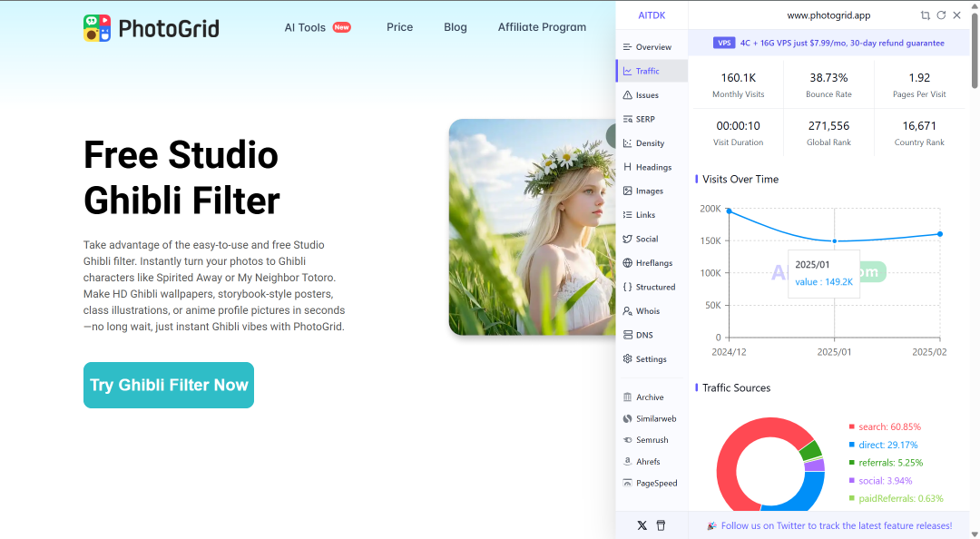Open the Blog page

455,27
